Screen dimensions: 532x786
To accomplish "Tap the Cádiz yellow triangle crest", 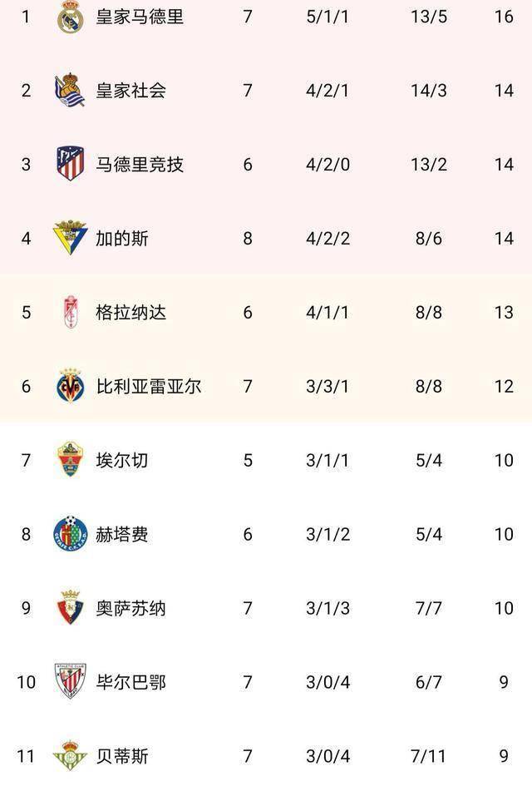I will 70,237.
